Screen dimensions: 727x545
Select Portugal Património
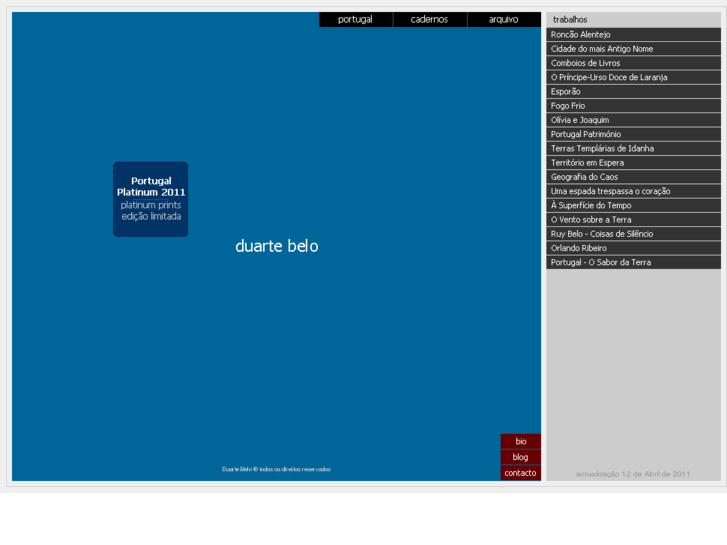(633, 134)
